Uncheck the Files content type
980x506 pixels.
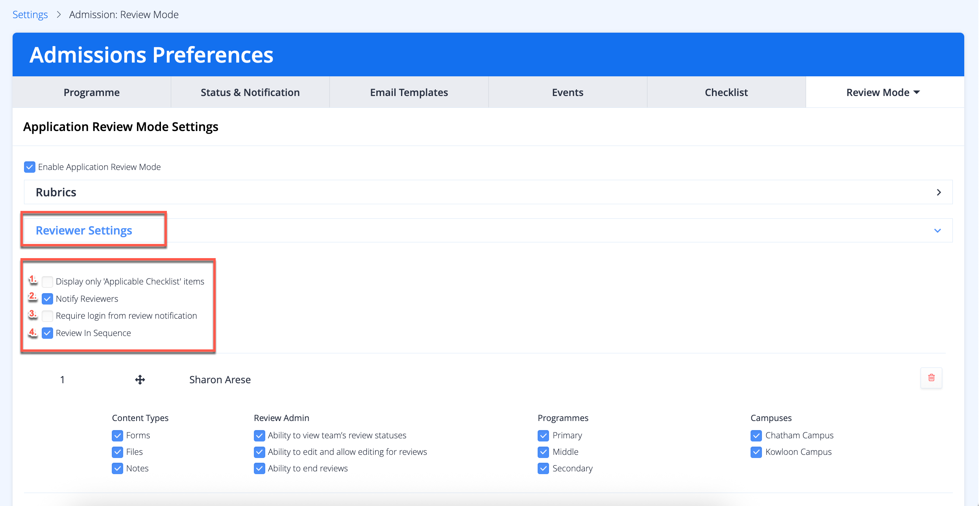point(117,452)
